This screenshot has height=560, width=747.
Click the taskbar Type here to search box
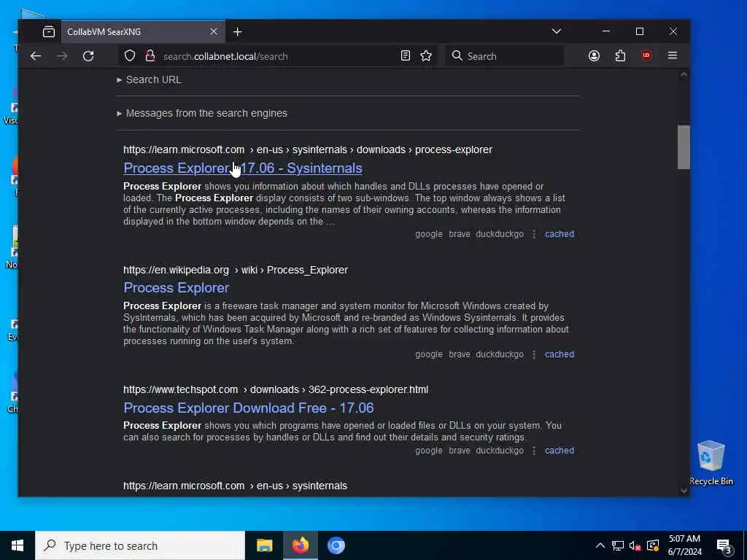pos(140,545)
